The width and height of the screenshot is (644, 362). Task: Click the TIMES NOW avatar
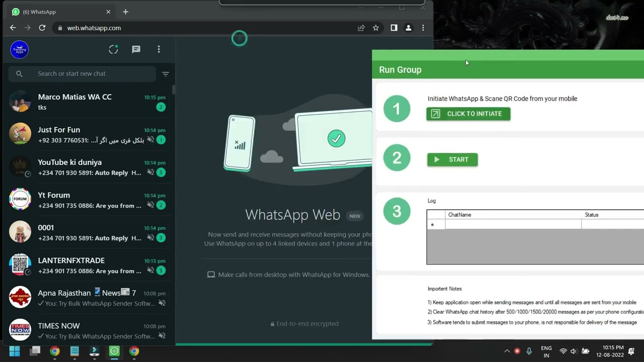click(x=20, y=330)
